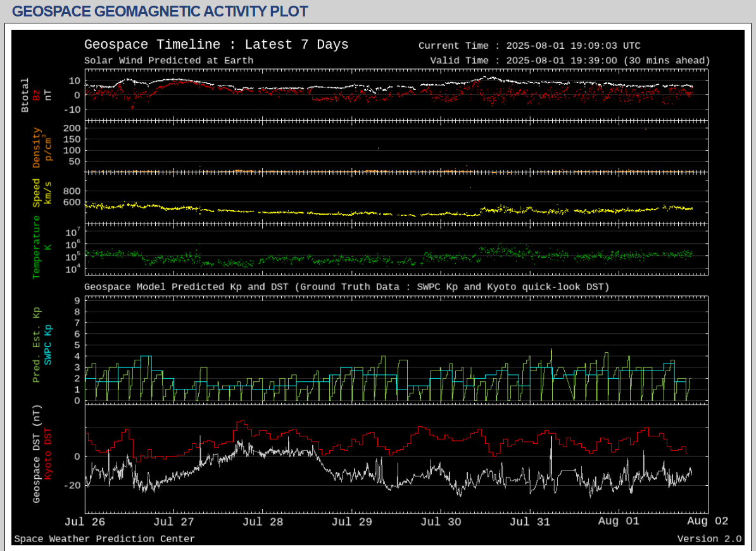
Task: Click Space Weather Prediction Center footer text
Action: click(x=104, y=539)
